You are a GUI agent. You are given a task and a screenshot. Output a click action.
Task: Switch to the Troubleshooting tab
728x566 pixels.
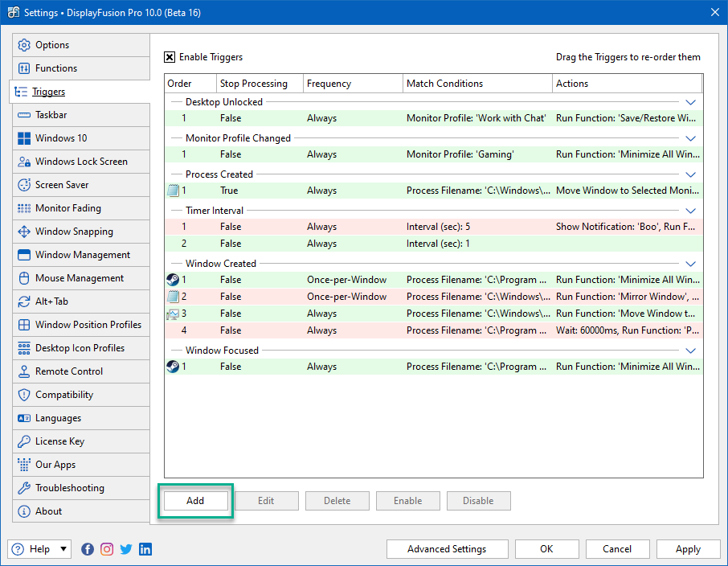[81, 488]
